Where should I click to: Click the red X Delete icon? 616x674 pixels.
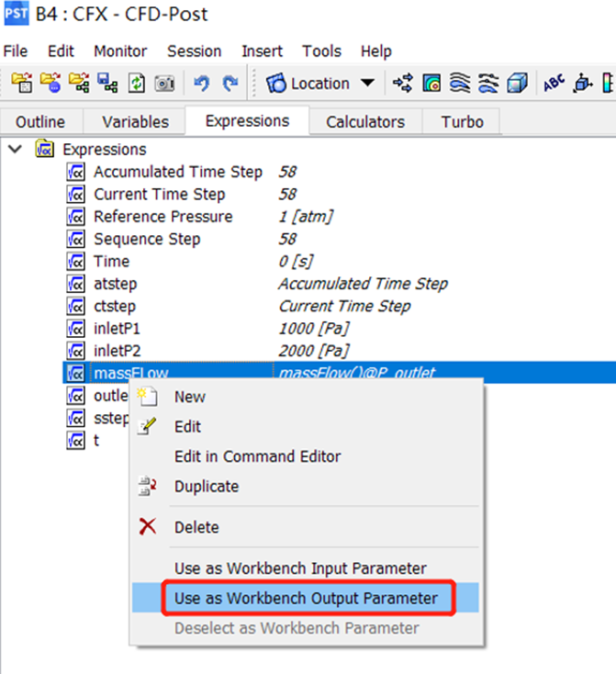coord(148,526)
